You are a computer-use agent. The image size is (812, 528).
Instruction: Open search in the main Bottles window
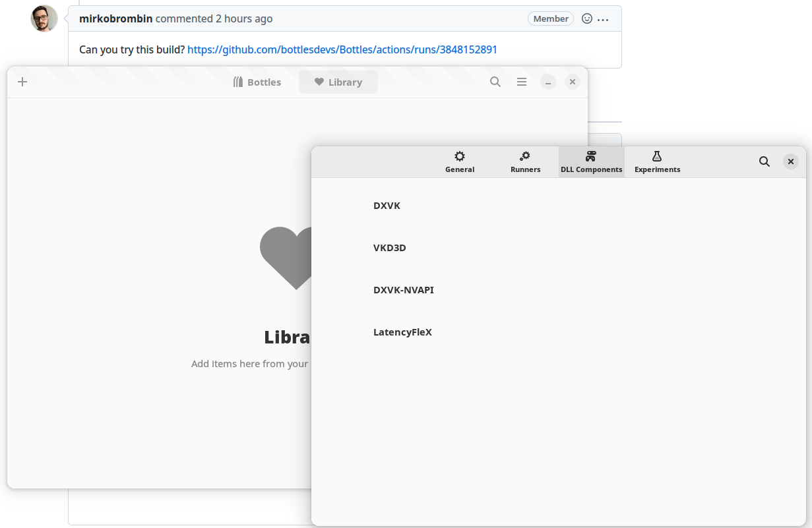tap(495, 82)
